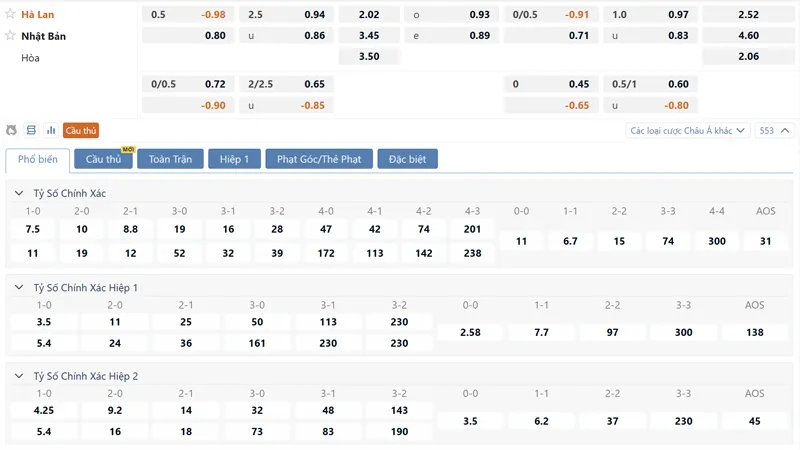Collapse Tỷ Số Chính Xác Hiệp 1 section
The width and height of the screenshot is (800, 450).
point(19,288)
